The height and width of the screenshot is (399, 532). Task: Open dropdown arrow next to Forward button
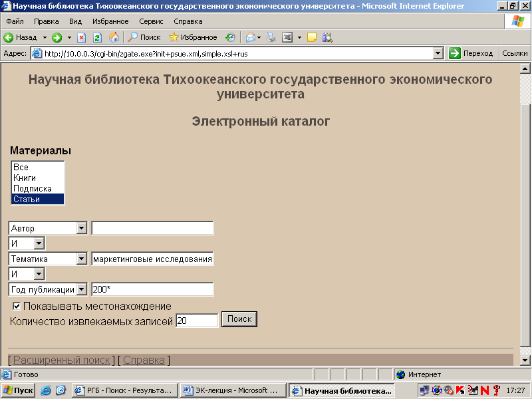coord(69,37)
